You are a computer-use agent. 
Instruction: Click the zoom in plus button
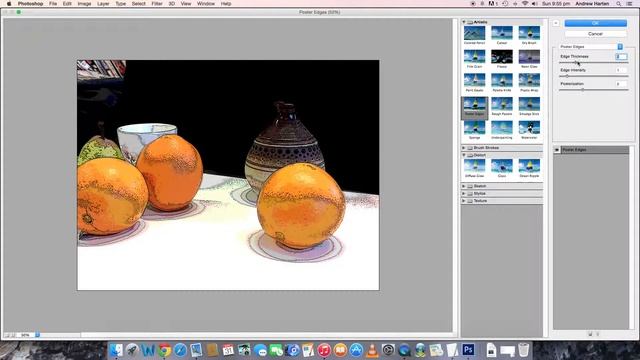[x=13, y=335]
